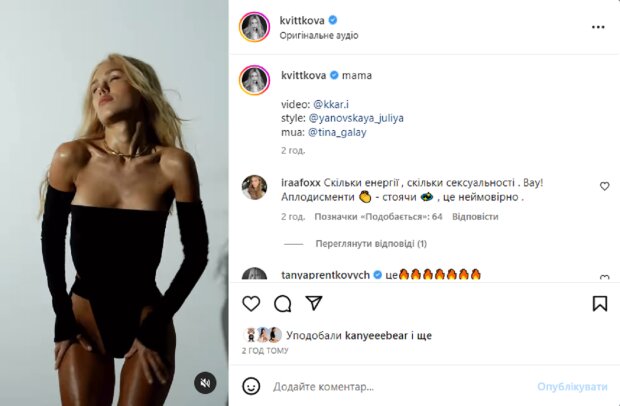Like the post with heart icon
The height and width of the screenshot is (406, 620).
pyautogui.click(x=252, y=303)
